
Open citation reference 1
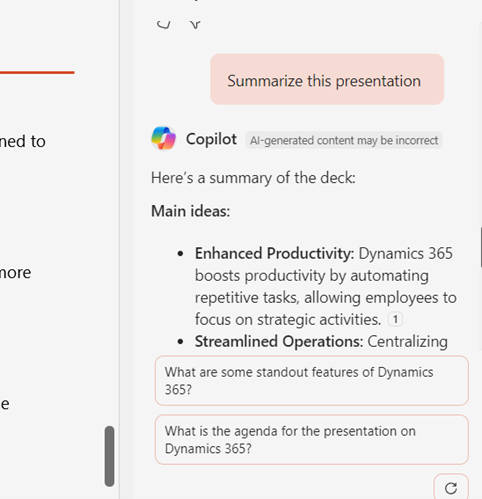coord(395,319)
